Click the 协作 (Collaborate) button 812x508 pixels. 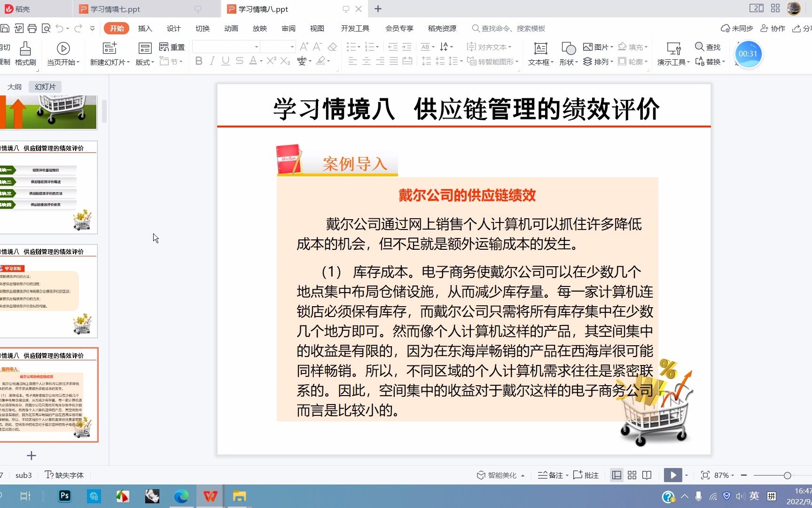[x=773, y=28]
